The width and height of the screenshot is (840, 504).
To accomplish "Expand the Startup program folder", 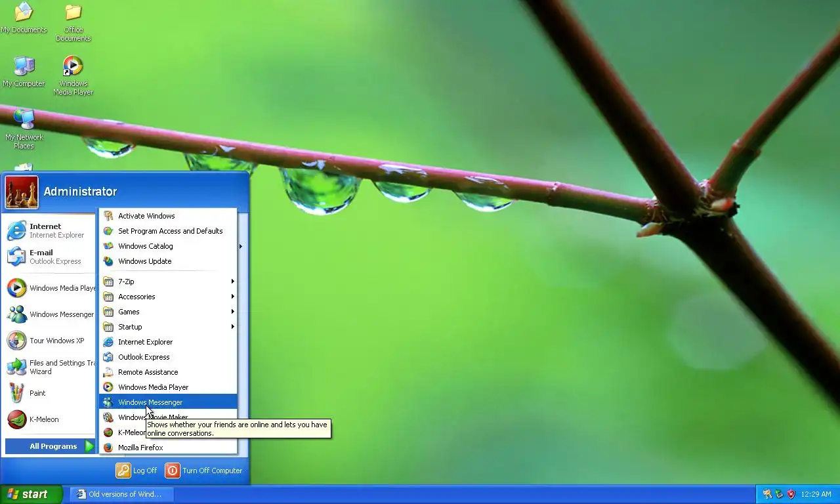I will [168, 327].
